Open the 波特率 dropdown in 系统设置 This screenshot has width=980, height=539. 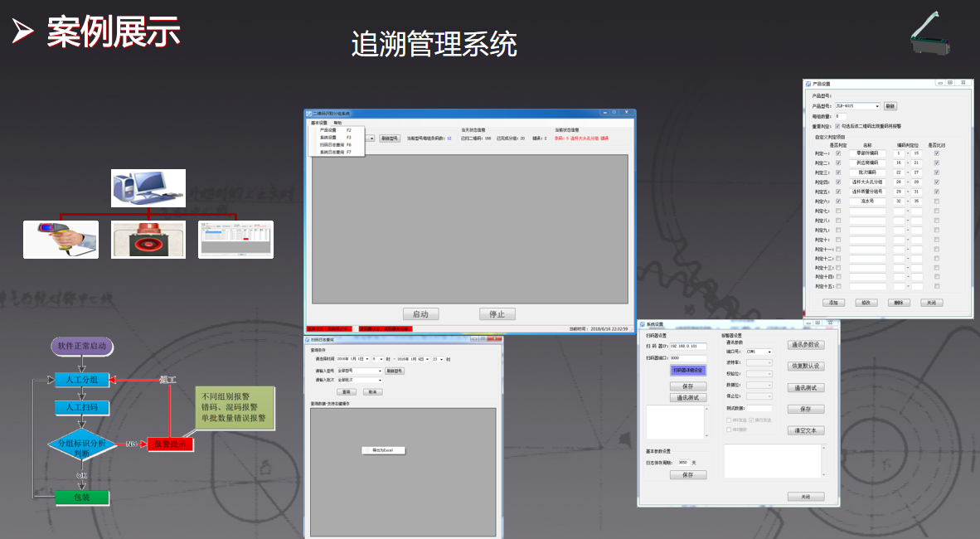(759, 362)
